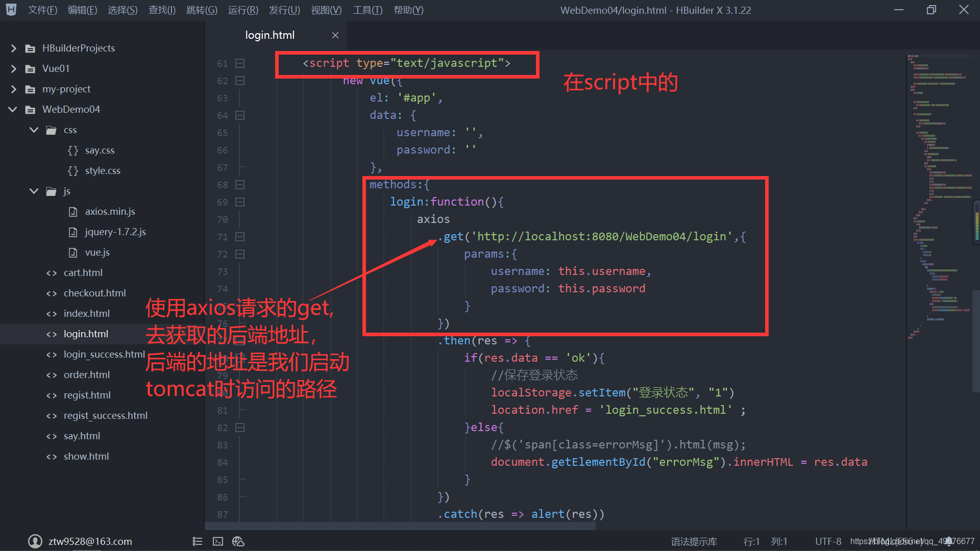Open login_success.html file

pyautogui.click(x=104, y=355)
